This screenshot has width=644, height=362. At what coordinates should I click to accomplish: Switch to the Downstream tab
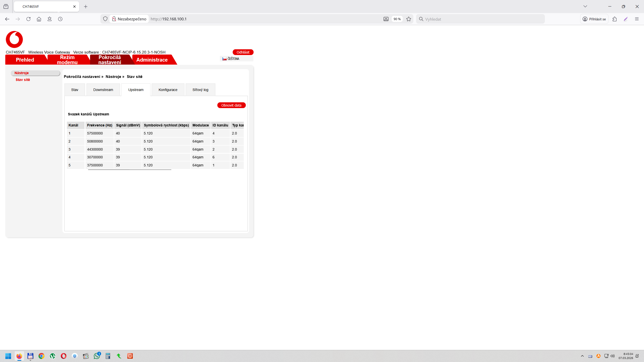click(x=103, y=90)
